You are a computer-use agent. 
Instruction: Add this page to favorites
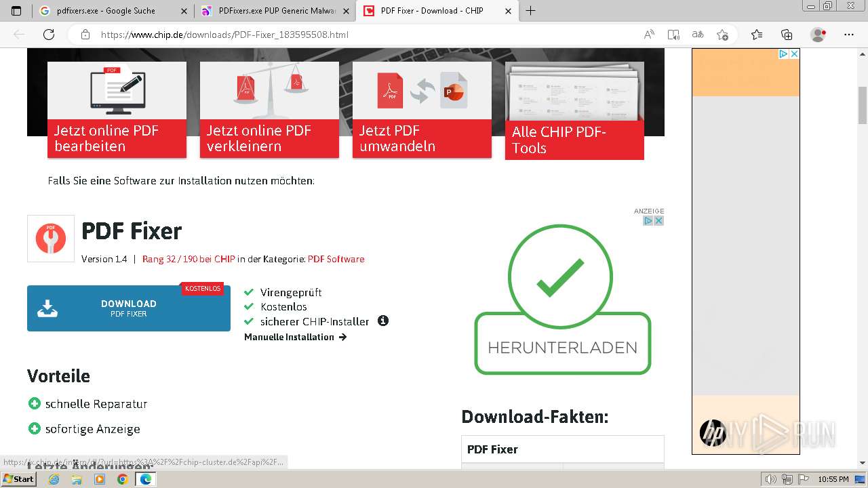point(722,35)
